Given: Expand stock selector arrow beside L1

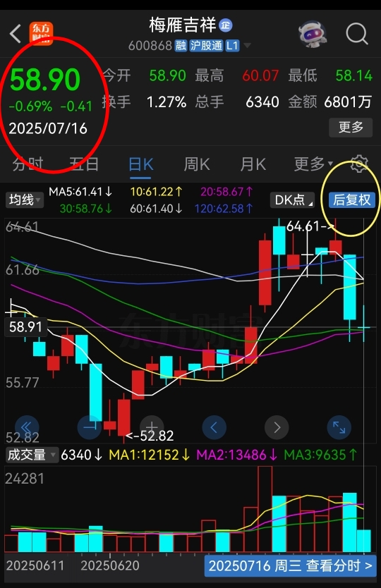Looking at the screenshot, I should 247,46.
